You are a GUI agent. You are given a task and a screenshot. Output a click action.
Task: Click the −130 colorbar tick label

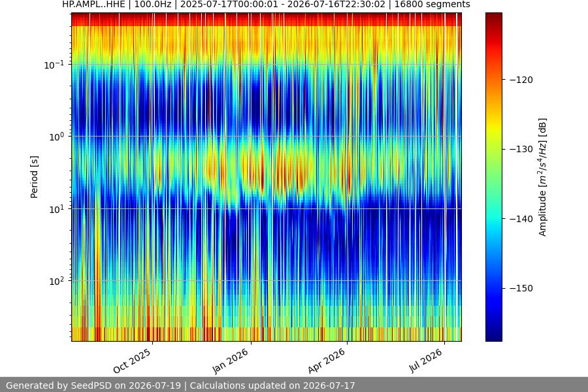click(x=521, y=150)
